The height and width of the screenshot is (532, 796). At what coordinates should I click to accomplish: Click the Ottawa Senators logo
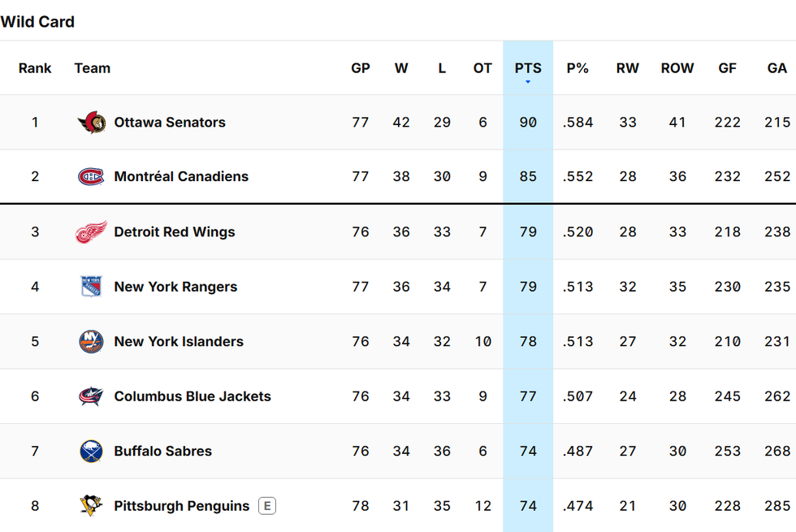[92, 122]
